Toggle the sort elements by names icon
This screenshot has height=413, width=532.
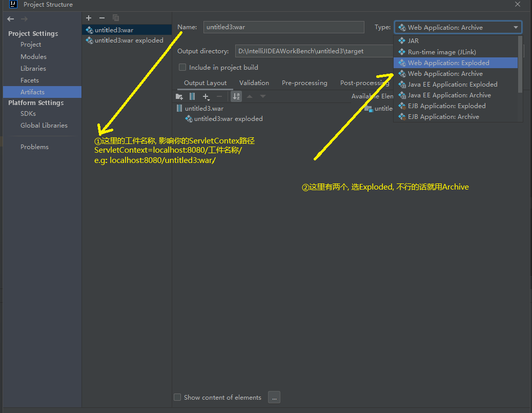[236, 96]
